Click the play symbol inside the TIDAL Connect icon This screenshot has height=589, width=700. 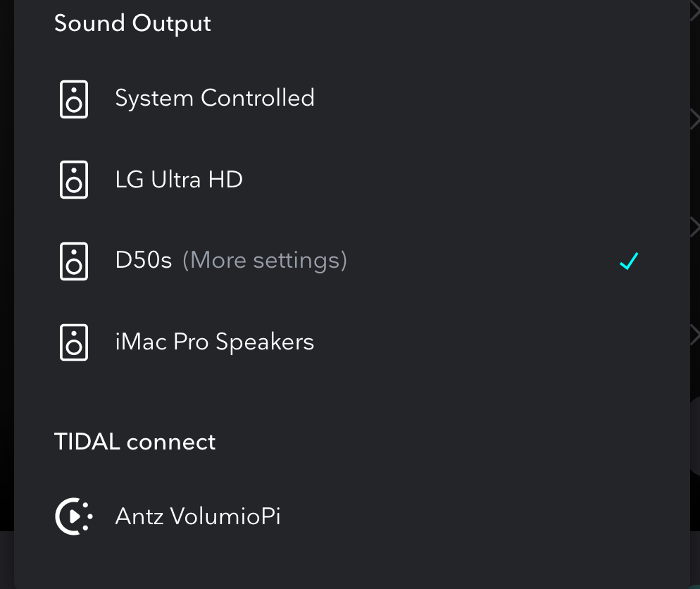73,516
